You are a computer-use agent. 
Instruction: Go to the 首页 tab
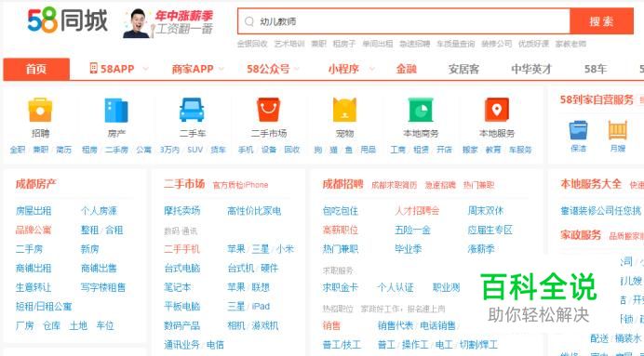click(x=36, y=69)
